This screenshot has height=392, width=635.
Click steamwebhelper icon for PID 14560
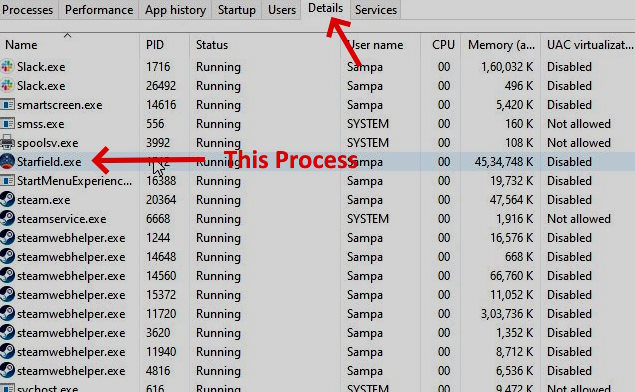[x=7, y=276]
